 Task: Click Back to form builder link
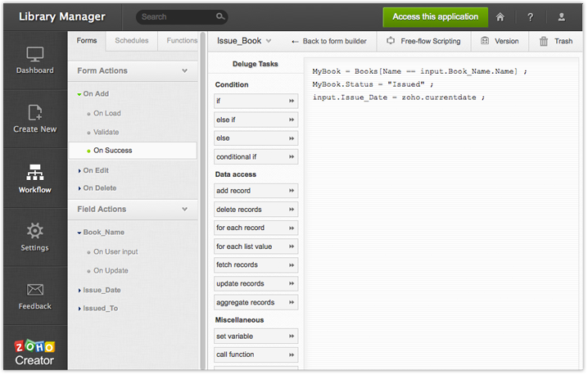[329, 41]
